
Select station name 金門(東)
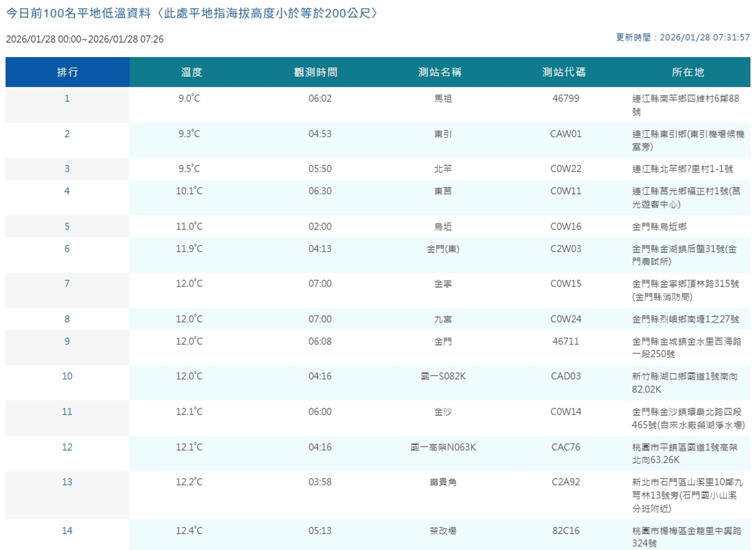tap(443, 249)
